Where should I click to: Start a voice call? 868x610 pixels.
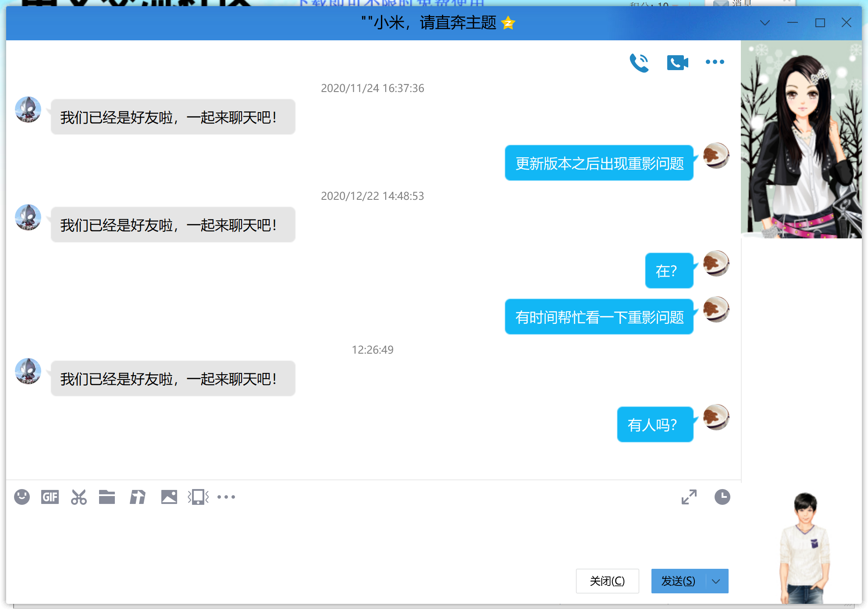[639, 62]
